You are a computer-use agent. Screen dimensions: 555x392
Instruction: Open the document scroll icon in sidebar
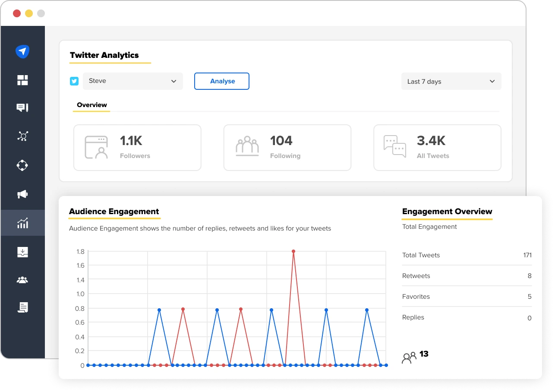(x=22, y=307)
